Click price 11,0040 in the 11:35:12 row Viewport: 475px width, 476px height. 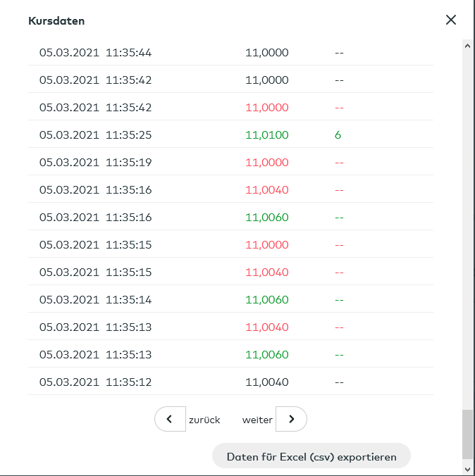(x=267, y=382)
